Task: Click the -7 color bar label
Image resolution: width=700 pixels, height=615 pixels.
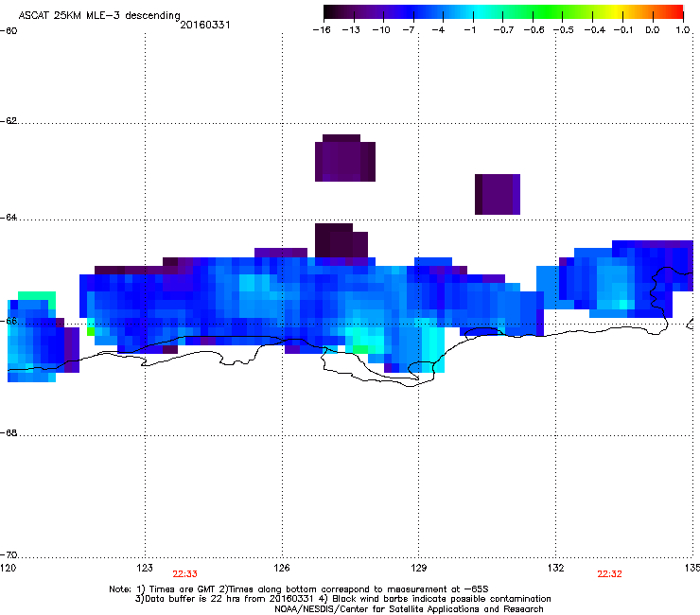Action: 409,30
